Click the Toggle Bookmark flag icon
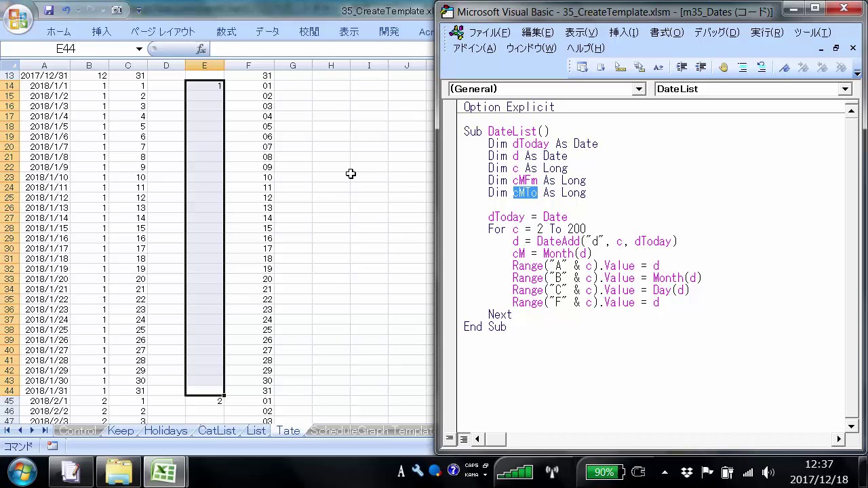 click(785, 67)
